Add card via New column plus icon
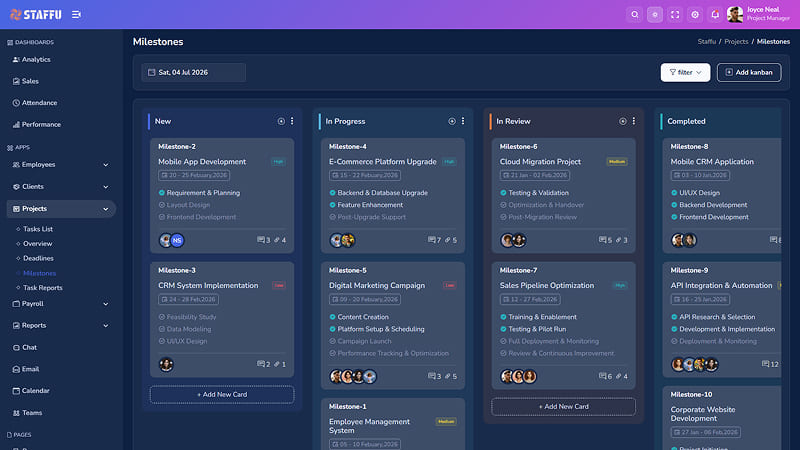Screen dimensions: 800x450 point(281,121)
